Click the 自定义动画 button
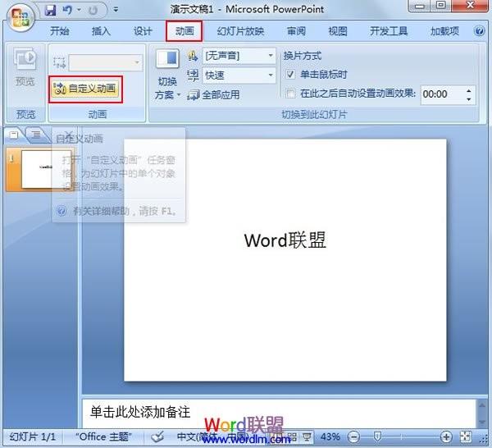The height and width of the screenshot is (448, 492). 85,89
